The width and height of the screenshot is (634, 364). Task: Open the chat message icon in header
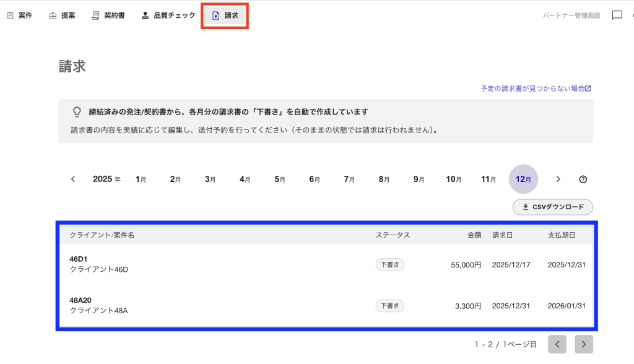[617, 15]
